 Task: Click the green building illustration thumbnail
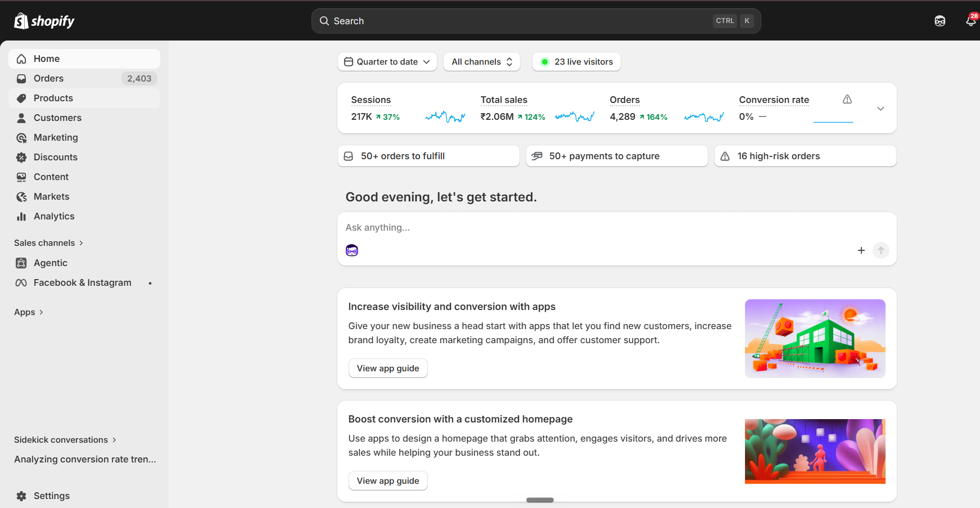click(x=815, y=338)
